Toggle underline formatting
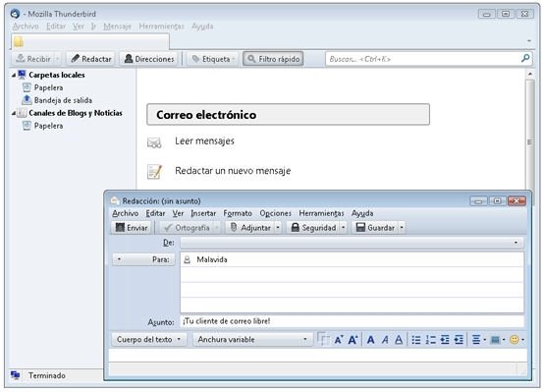The width and height of the screenshot is (544, 392). (x=399, y=340)
